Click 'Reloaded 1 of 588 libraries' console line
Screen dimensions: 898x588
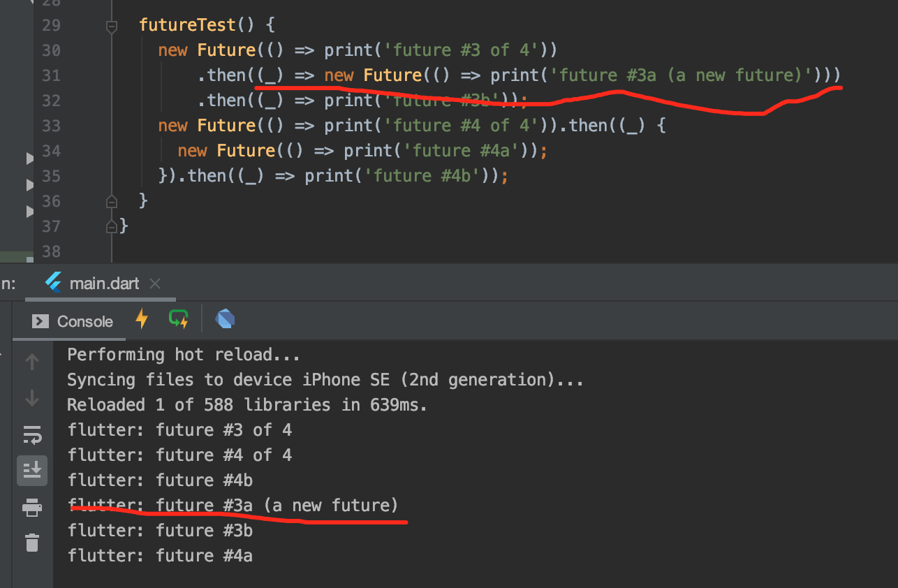[x=247, y=405]
